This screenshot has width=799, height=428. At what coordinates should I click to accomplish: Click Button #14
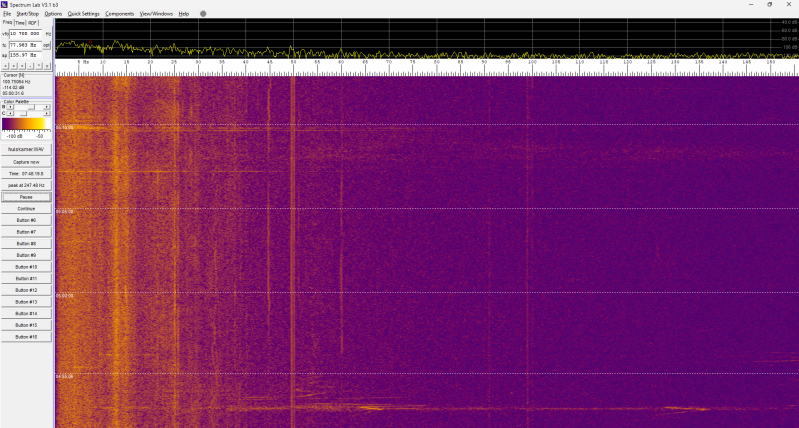tap(26, 314)
